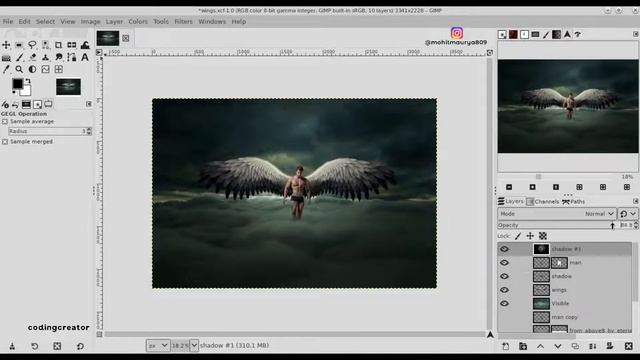Reset colors to default black and white
The height and width of the screenshot is (360, 640).
coord(14,93)
